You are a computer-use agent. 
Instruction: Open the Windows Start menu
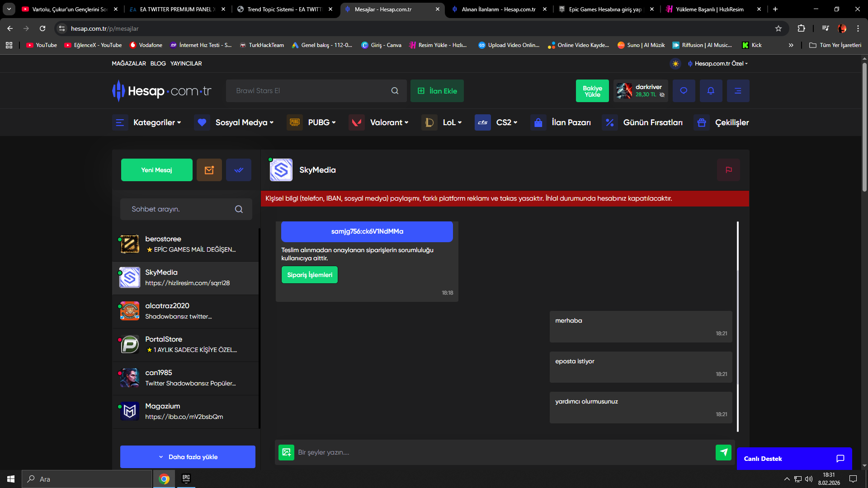11,479
